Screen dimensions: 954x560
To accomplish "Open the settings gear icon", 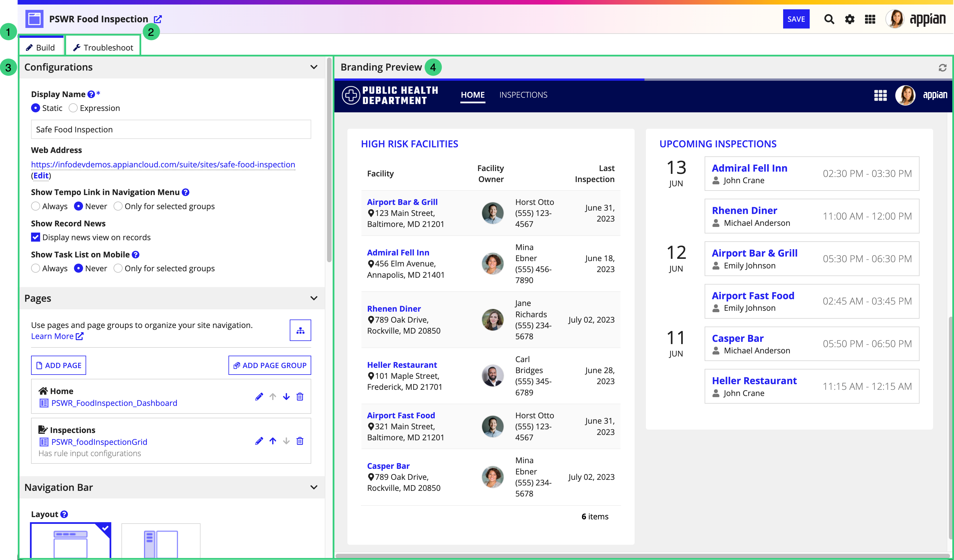I will click(850, 19).
